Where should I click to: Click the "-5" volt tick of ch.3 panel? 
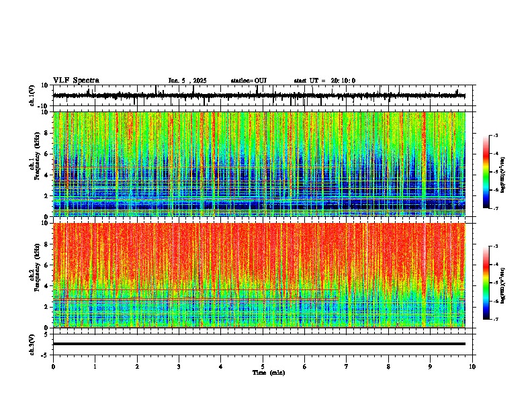pyautogui.click(x=45, y=355)
